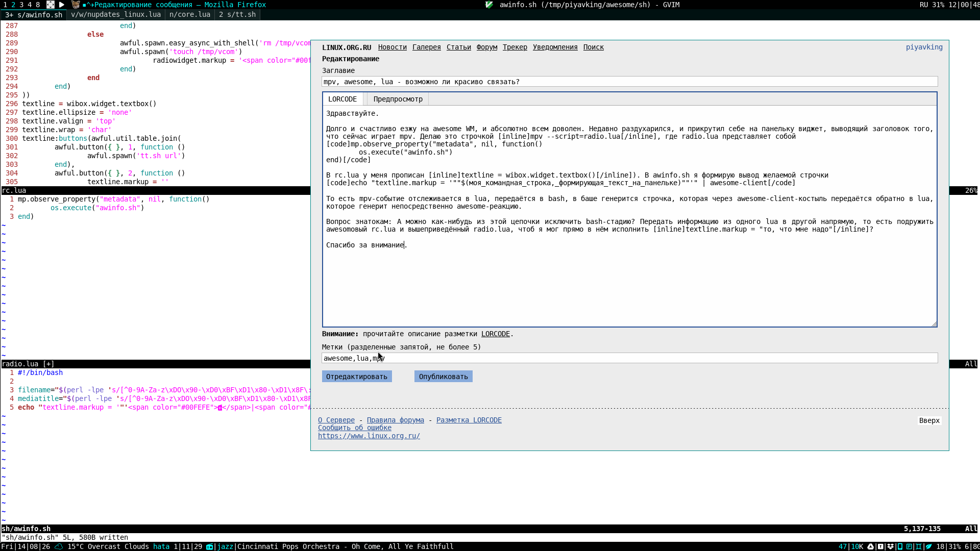Click the play triangle icon in the top bar
The width and height of the screenshot is (980, 551).
62,5
